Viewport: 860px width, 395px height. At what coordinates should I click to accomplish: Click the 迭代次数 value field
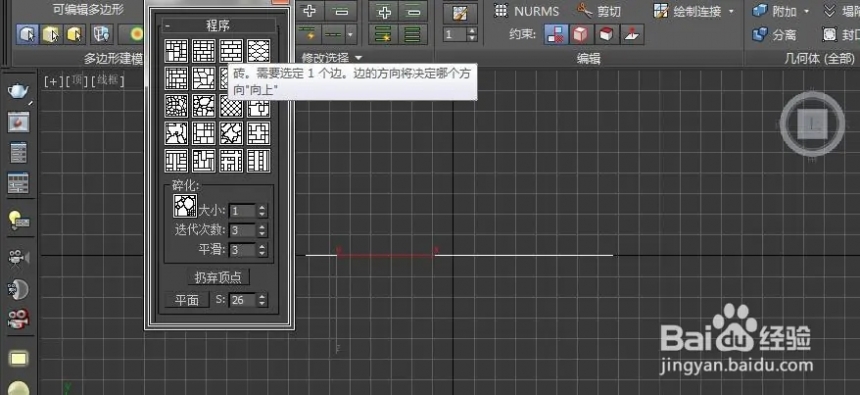pyautogui.click(x=243, y=230)
